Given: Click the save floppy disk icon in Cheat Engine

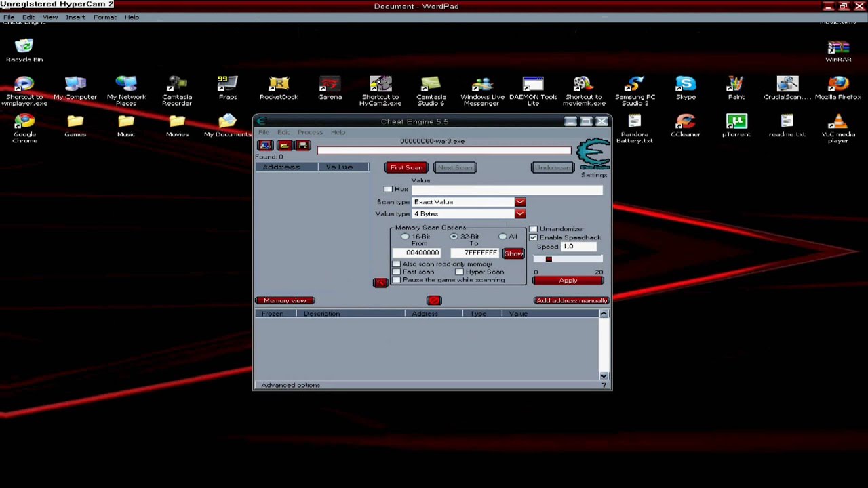Looking at the screenshot, I should click(303, 146).
